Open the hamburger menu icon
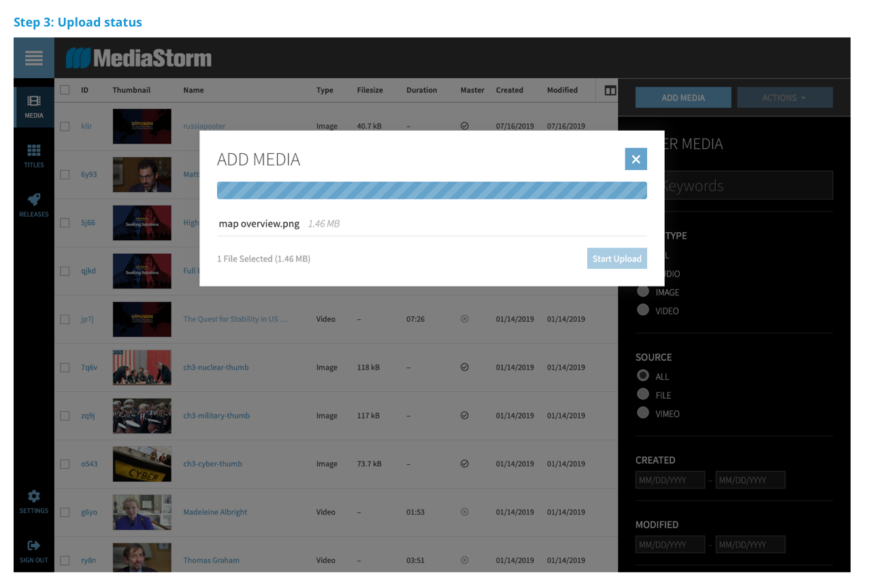The image size is (871, 588). [34, 58]
